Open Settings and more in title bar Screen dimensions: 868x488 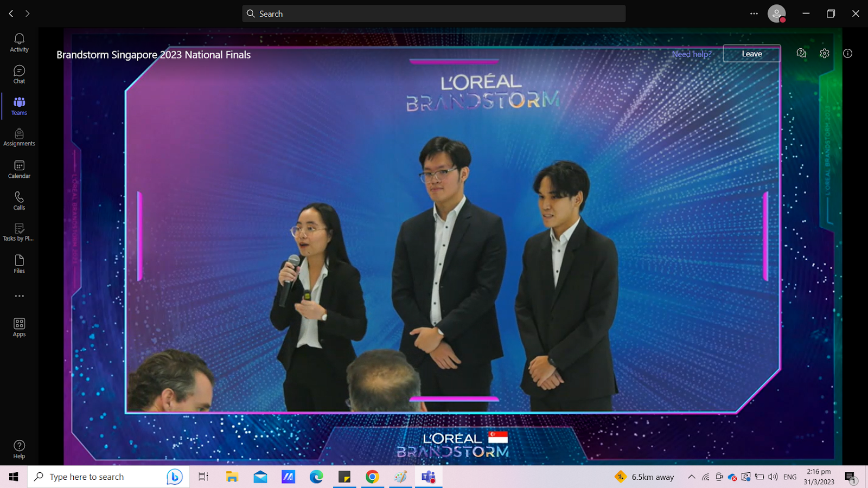pyautogui.click(x=754, y=14)
